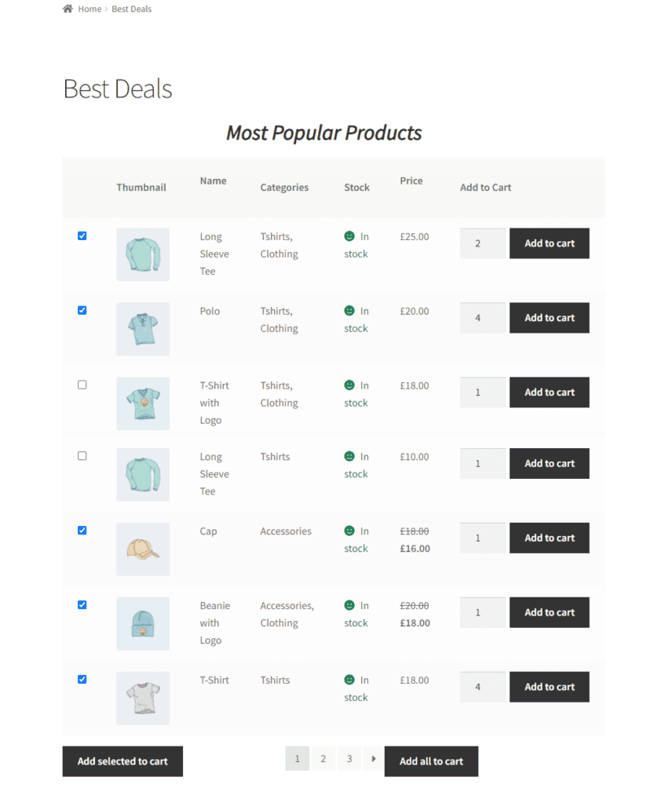Open the Best Deals breadcrumb link
Image resolution: width=672 pixels, height=792 pixels.
point(131,9)
